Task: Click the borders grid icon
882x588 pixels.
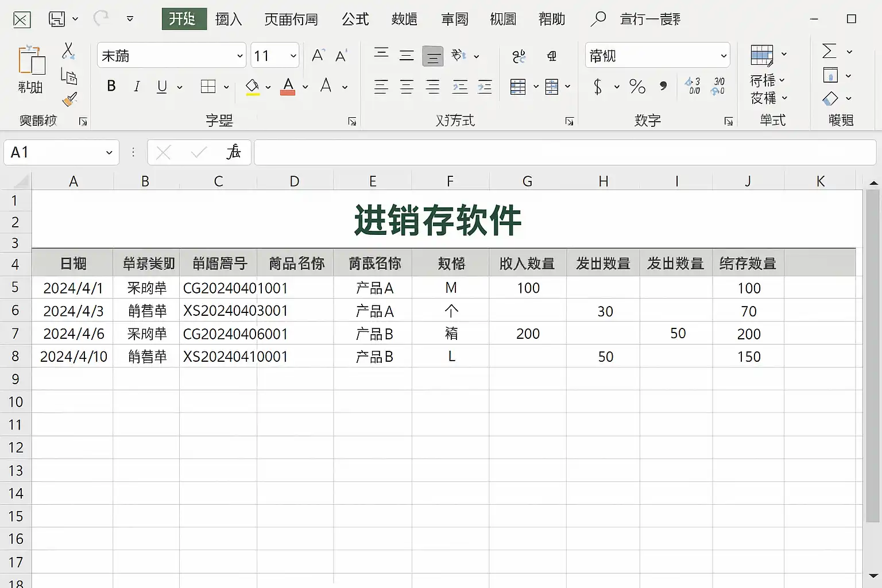Action: pos(208,87)
